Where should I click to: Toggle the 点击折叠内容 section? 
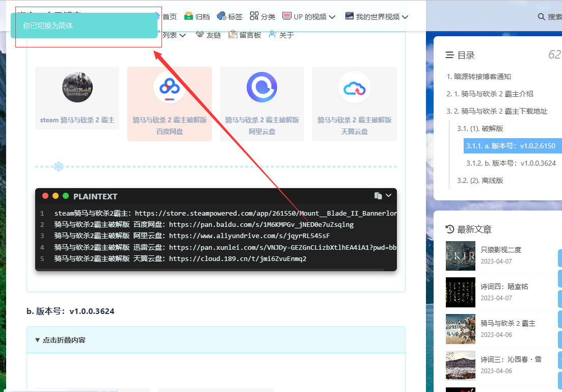coord(61,340)
